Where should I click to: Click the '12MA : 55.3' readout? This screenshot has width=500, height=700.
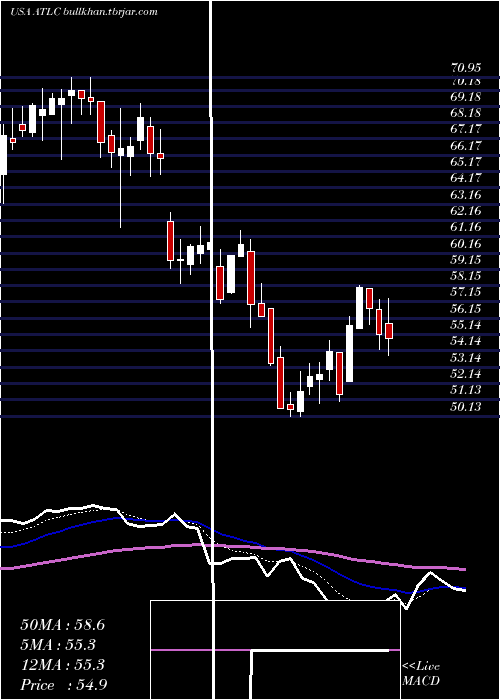click(x=62, y=665)
